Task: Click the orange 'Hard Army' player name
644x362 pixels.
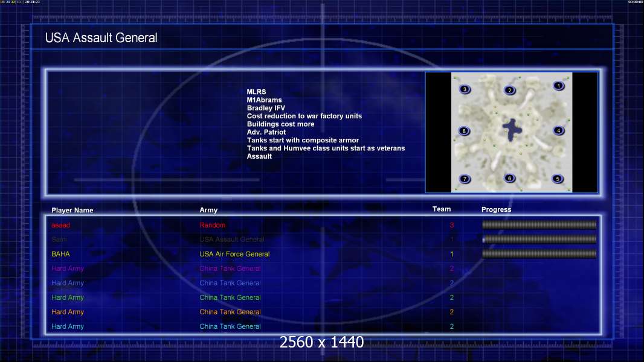Action: click(x=67, y=311)
